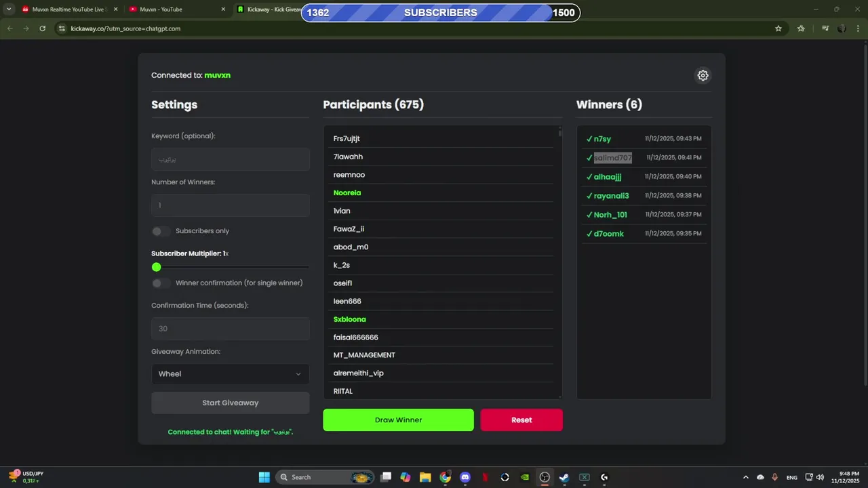Select participant 7lawahh

click(x=348, y=157)
